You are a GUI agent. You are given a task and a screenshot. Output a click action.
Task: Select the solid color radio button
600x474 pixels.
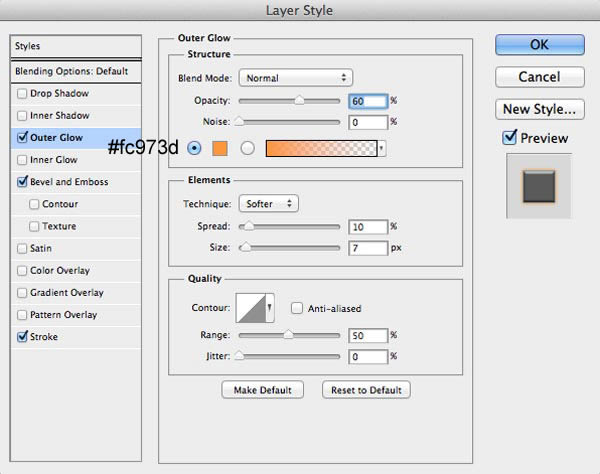[194, 148]
